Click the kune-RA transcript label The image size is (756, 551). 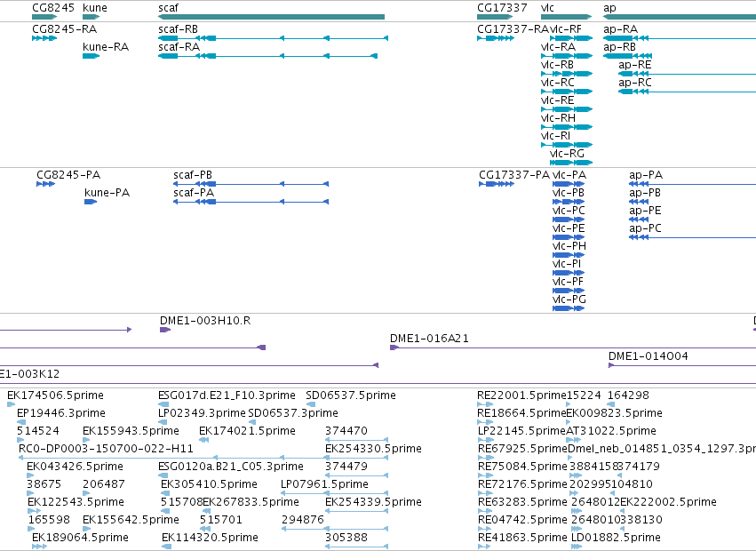106,47
